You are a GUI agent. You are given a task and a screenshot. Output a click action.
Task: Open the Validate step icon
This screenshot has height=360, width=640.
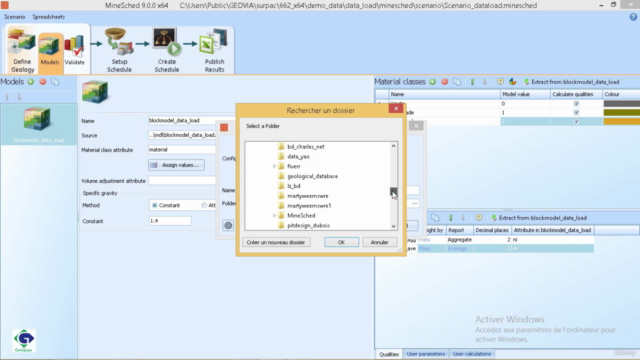pos(74,51)
